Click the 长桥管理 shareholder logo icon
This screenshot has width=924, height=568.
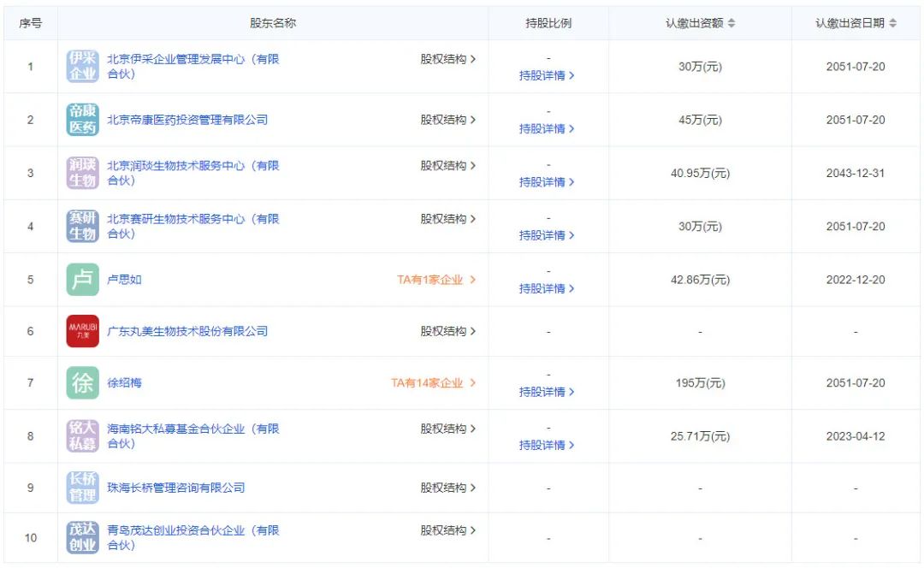[x=82, y=488]
